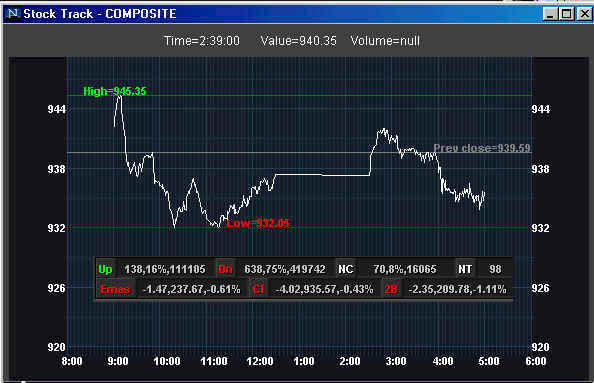Screen dimensions: 594x383
Task: Click the right axis 944 price label
Action: click(x=541, y=109)
